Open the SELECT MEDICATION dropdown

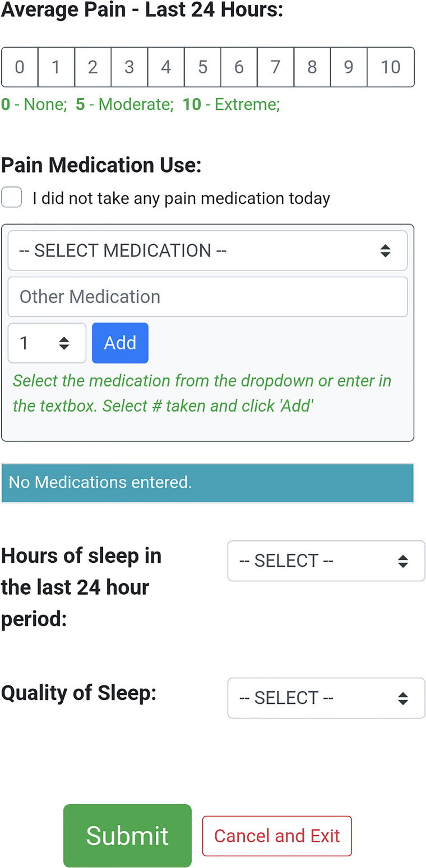(x=207, y=250)
